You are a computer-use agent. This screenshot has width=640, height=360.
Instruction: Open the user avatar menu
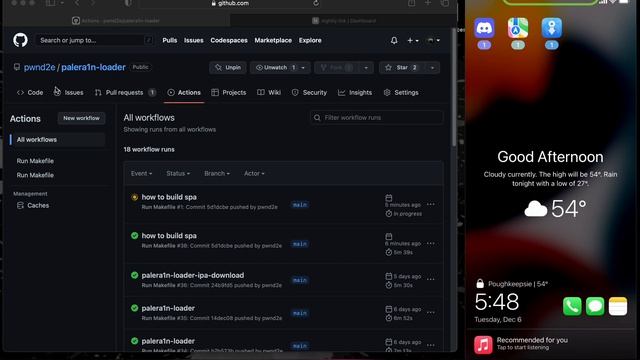tap(433, 40)
